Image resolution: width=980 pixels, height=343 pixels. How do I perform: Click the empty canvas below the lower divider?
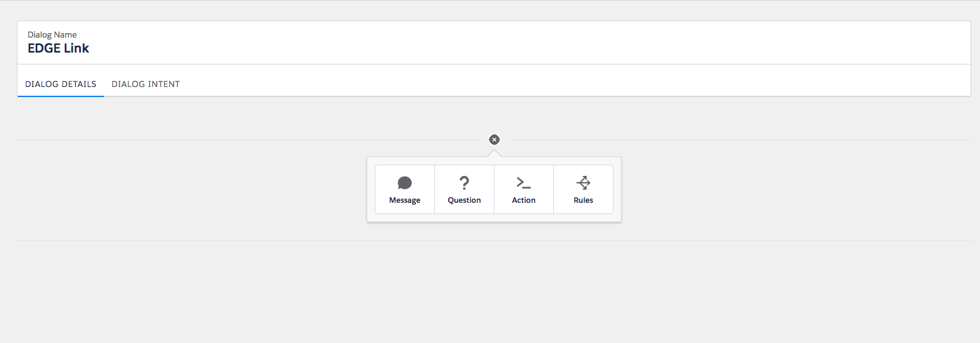coord(494,291)
